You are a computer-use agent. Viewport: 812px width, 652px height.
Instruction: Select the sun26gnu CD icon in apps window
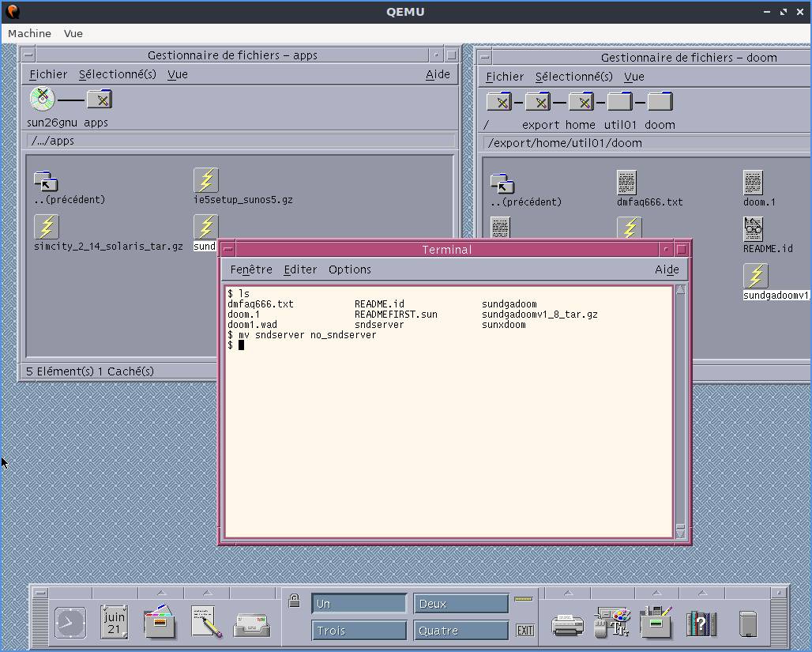(42, 99)
